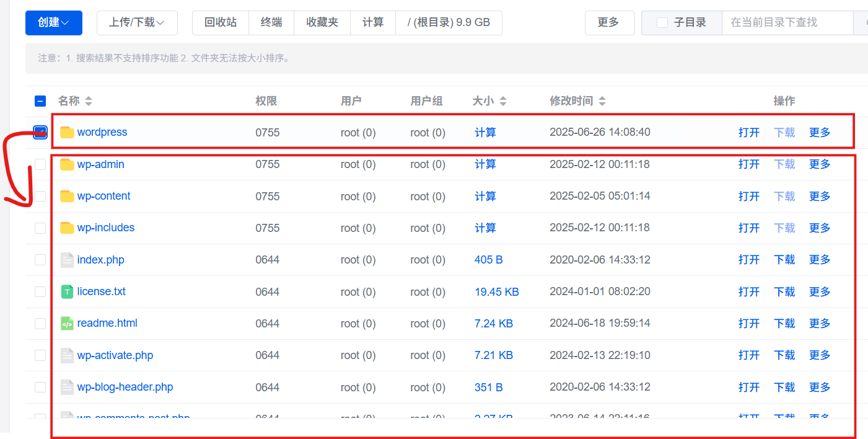Enable the 子目录 search checkbox
Screen dimensions: 868x439
(662, 22)
